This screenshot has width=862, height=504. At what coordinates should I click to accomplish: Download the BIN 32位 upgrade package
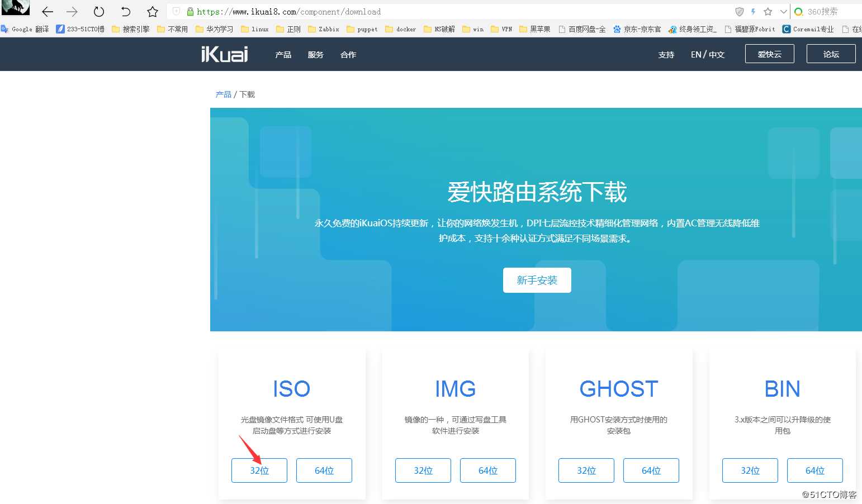point(750,470)
